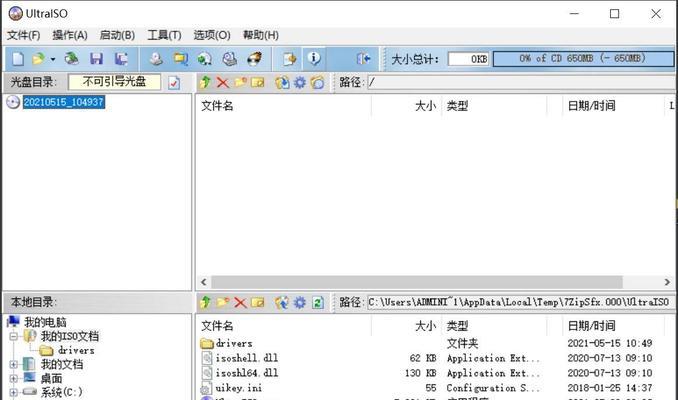Expand the 桌面 tree node
Viewport: 678px width, 400px height.
pos(13,379)
